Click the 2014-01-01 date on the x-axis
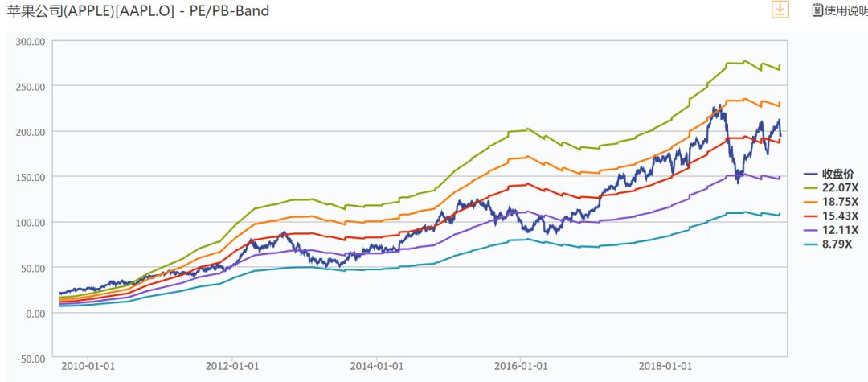The image size is (868, 382). (x=376, y=365)
